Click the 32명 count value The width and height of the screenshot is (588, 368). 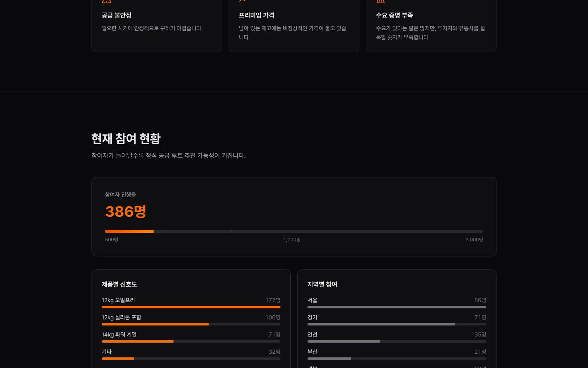click(x=275, y=352)
